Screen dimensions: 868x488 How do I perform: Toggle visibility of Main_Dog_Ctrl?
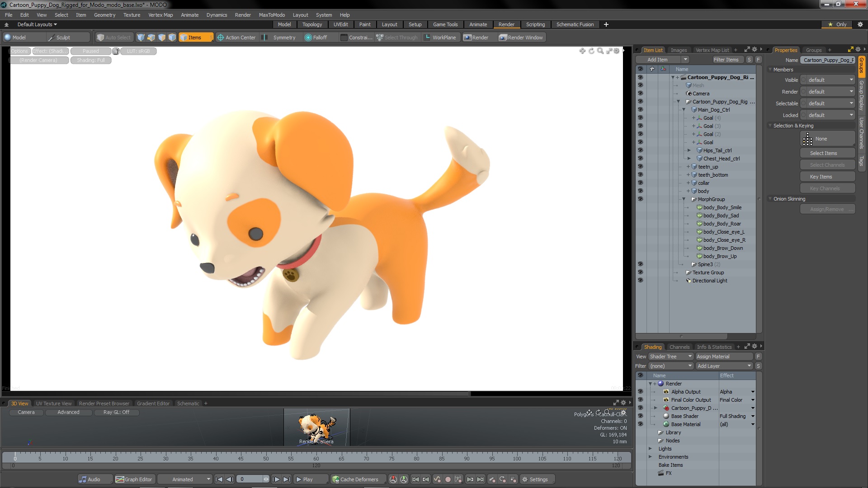[x=640, y=110]
